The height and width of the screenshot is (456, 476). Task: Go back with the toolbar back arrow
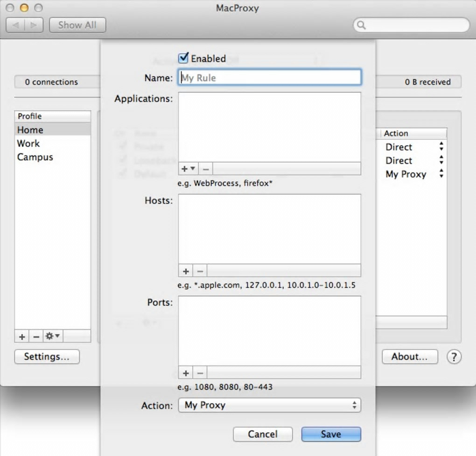tap(15, 25)
